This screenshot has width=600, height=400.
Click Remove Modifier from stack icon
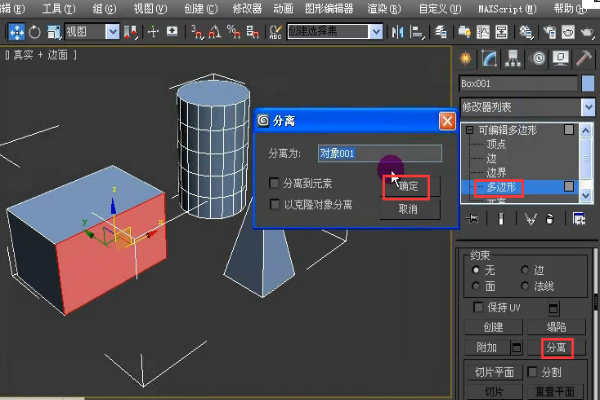point(550,219)
